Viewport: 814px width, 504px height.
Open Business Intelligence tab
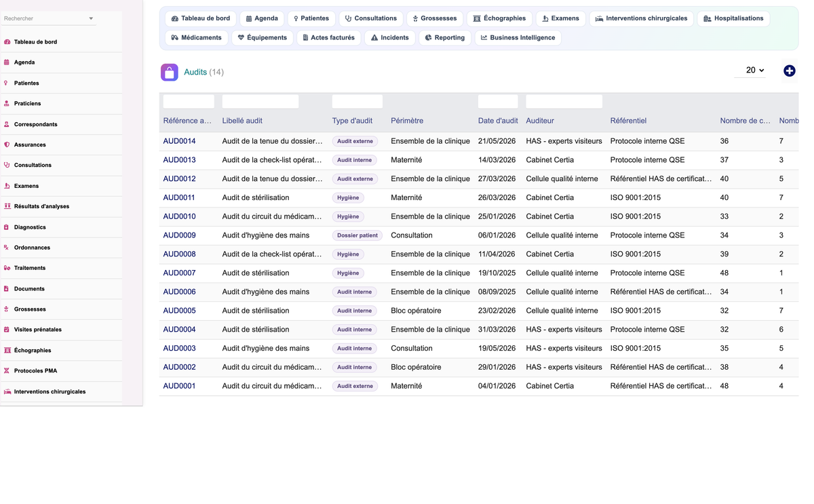point(518,38)
